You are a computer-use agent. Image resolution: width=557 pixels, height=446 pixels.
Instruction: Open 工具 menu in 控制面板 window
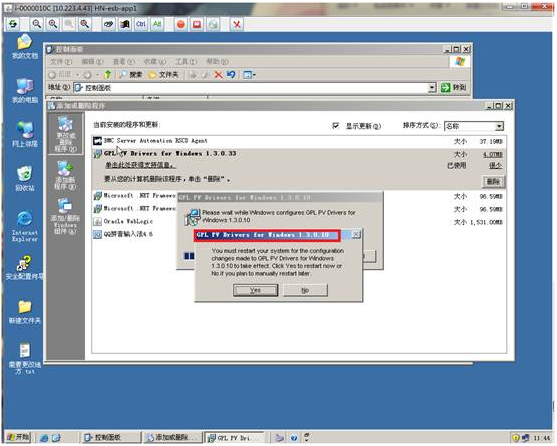click(x=186, y=62)
